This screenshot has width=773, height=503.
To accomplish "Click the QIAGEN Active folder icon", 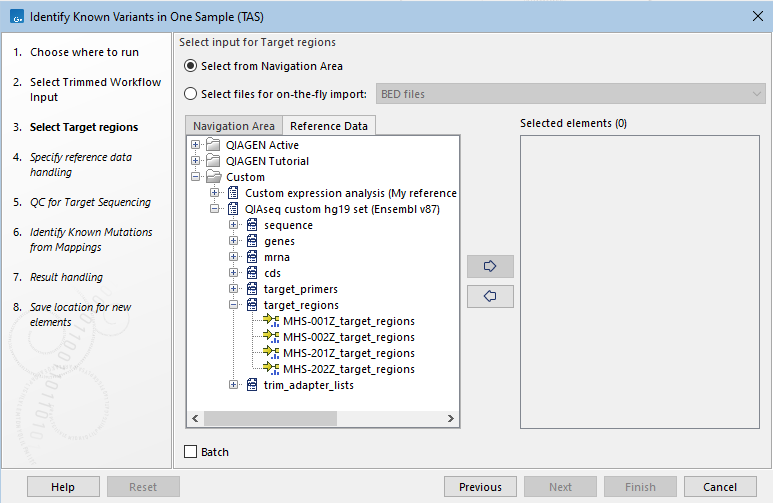I will tap(213, 145).
